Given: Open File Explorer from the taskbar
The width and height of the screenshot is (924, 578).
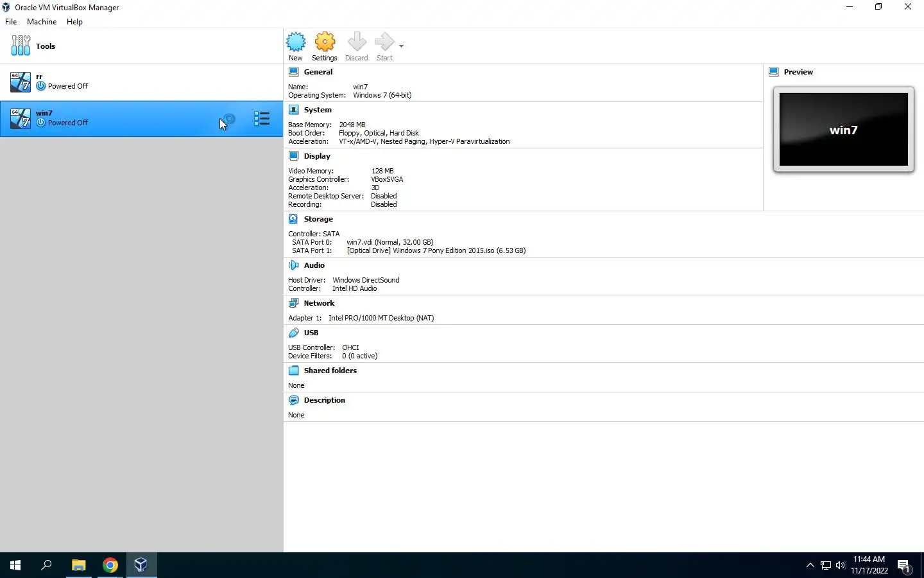Looking at the screenshot, I should pos(78,565).
